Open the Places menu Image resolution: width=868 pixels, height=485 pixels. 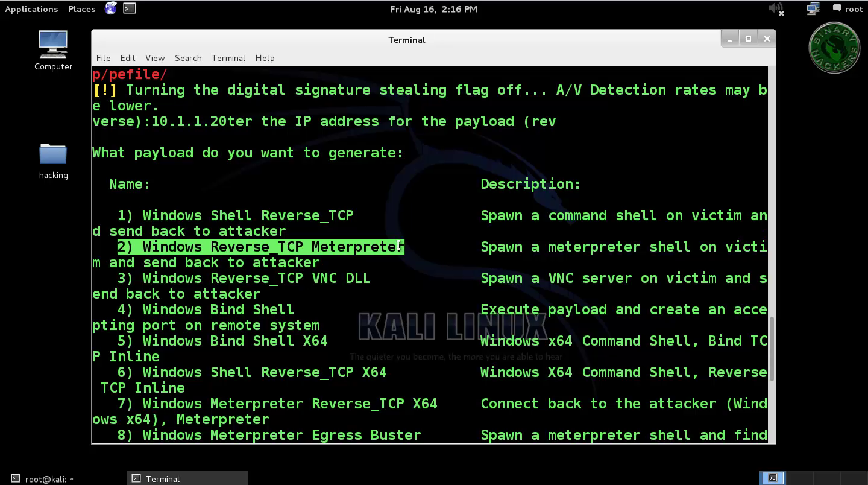(81, 9)
